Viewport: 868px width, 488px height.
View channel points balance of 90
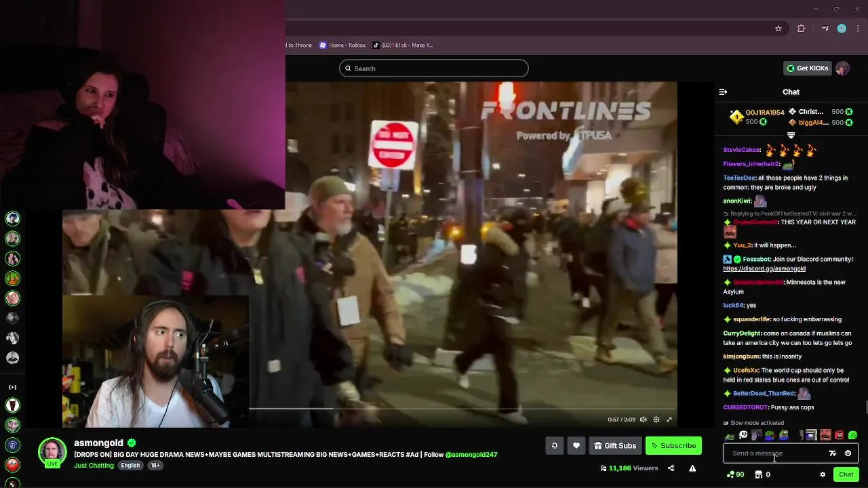[x=735, y=474]
